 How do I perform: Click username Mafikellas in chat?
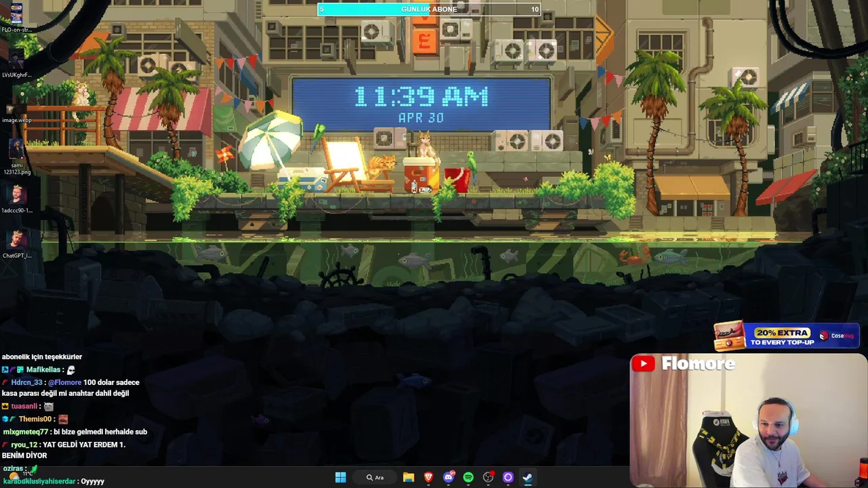click(43, 369)
